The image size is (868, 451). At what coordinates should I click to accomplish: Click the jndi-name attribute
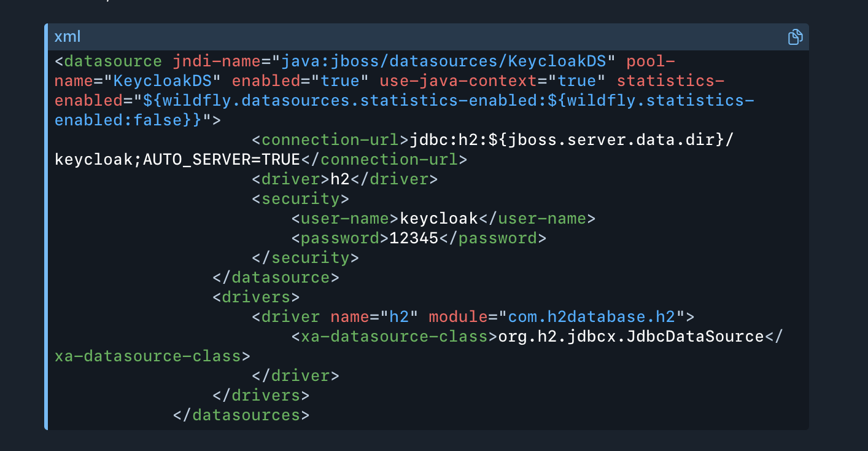pos(218,61)
